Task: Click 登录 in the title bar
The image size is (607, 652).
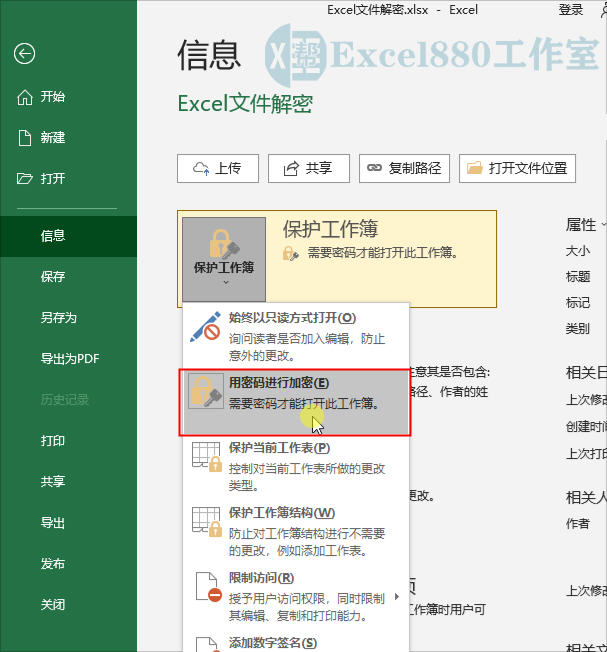Action: click(571, 10)
